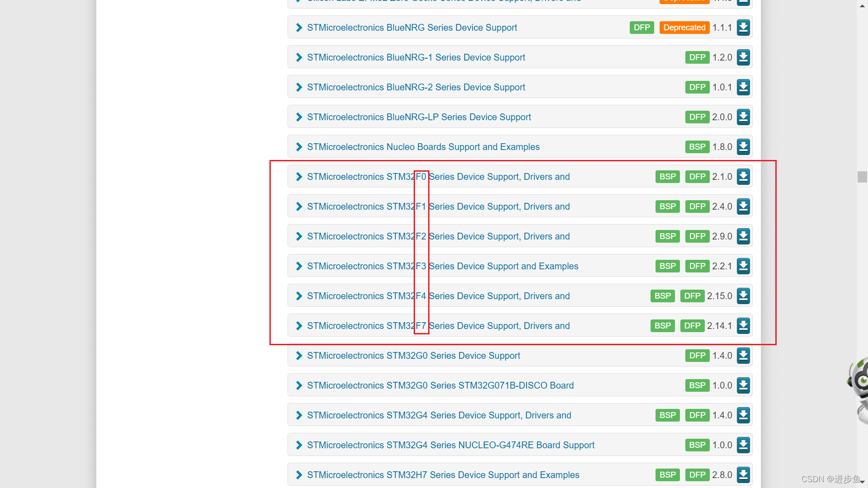Click the vertical scrollbar thumb

point(862,177)
